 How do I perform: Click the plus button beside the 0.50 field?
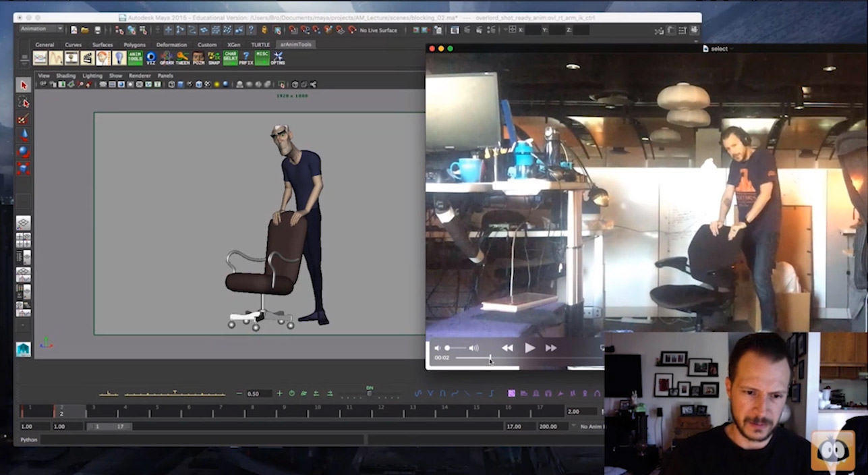coord(279,393)
